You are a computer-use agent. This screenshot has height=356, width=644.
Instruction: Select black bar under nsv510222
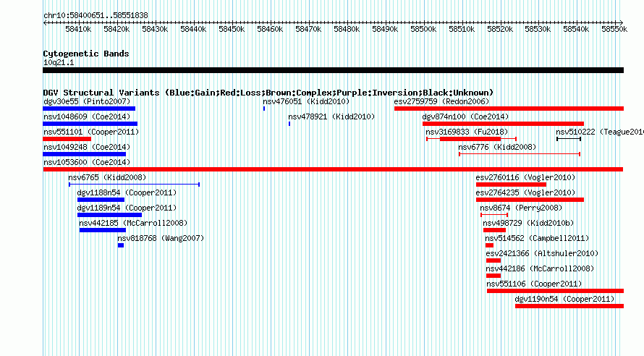pyautogui.click(x=569, y=139)
